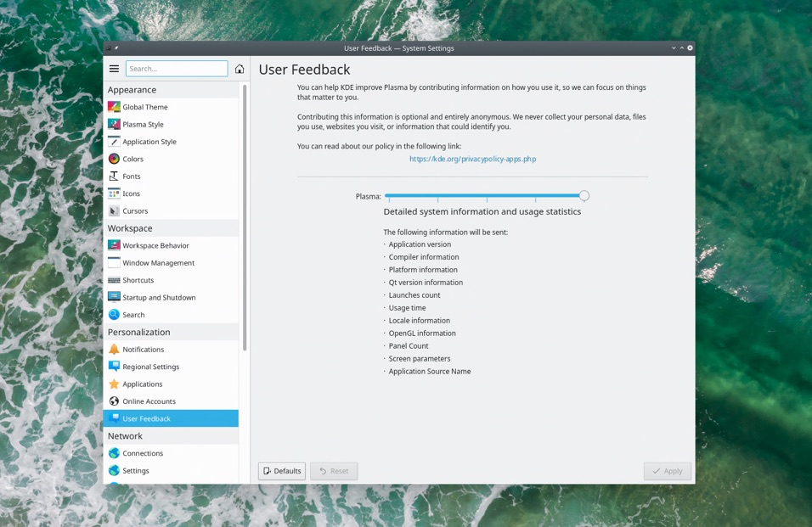Open Online Accounts settings
The height and width of the screenshot is (527, 812).
149,401
